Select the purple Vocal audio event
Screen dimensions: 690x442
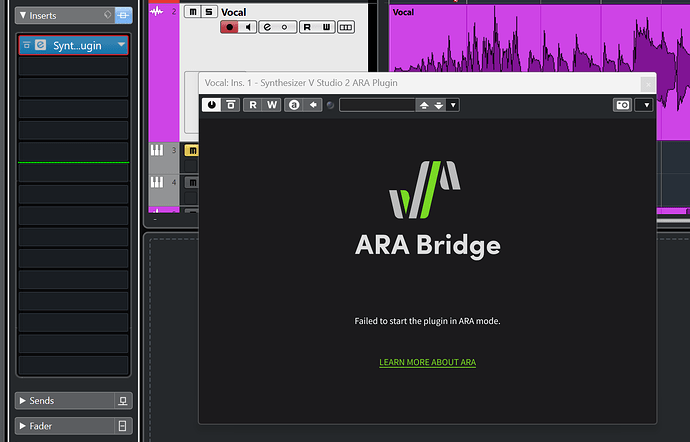point(539,38)
